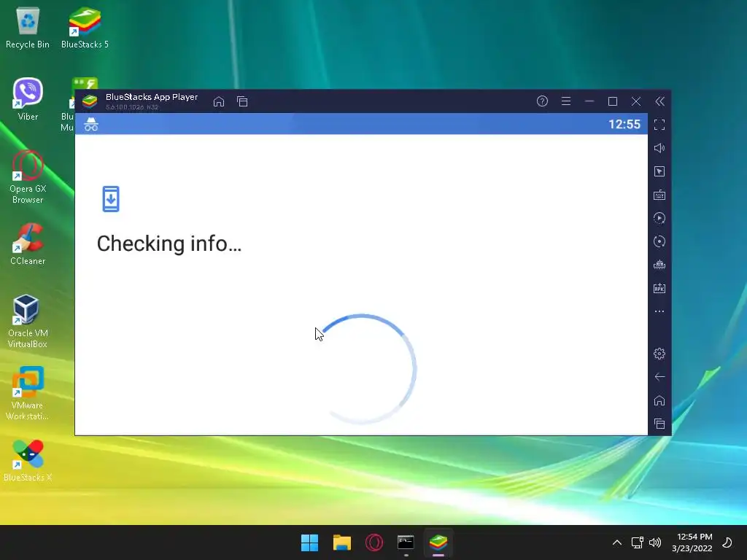The height and width of the screenshot is (560, 747).
Task: Click the BlueStacks App Player title text
Action: click(x=152, y=97)
